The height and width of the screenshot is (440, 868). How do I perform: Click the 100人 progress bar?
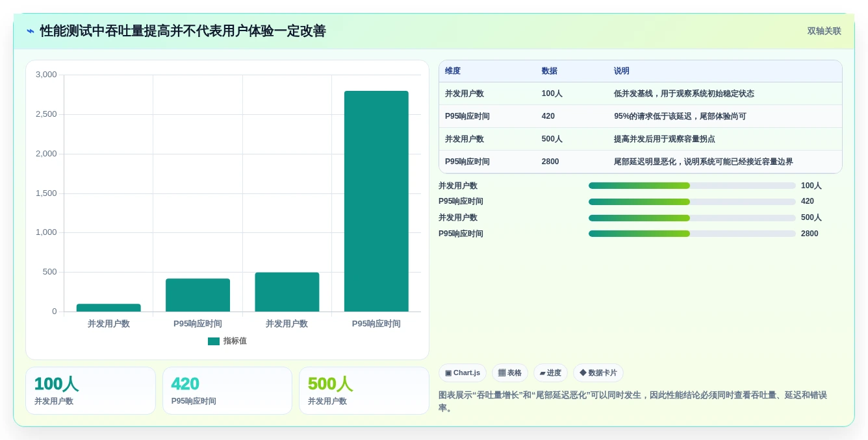click(x=692, y=186)
